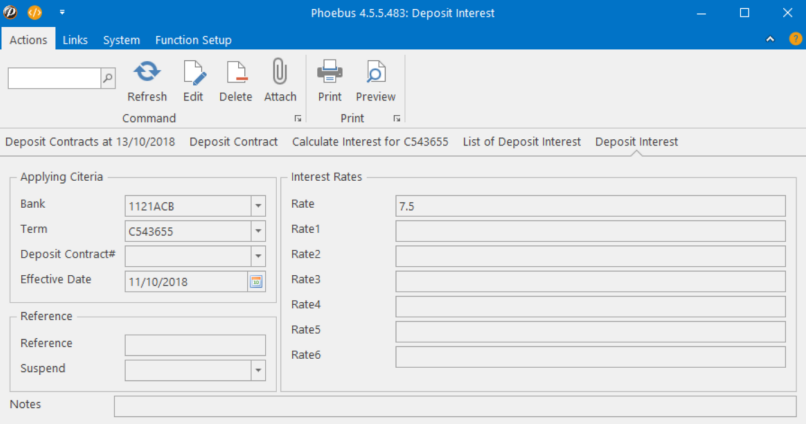Viewport: 806px width, 424px height.
Task: Open the Effective Date calendar picker
Action: pos(256,282)
